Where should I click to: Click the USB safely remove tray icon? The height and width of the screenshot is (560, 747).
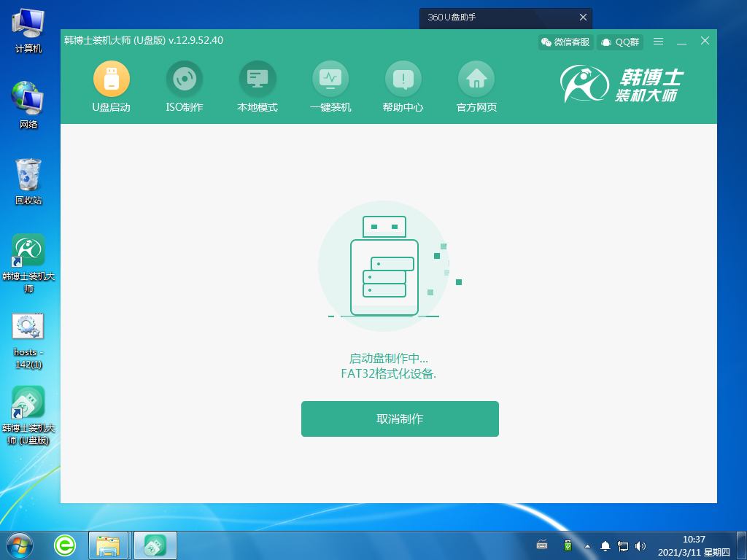(x=568, y=545)
